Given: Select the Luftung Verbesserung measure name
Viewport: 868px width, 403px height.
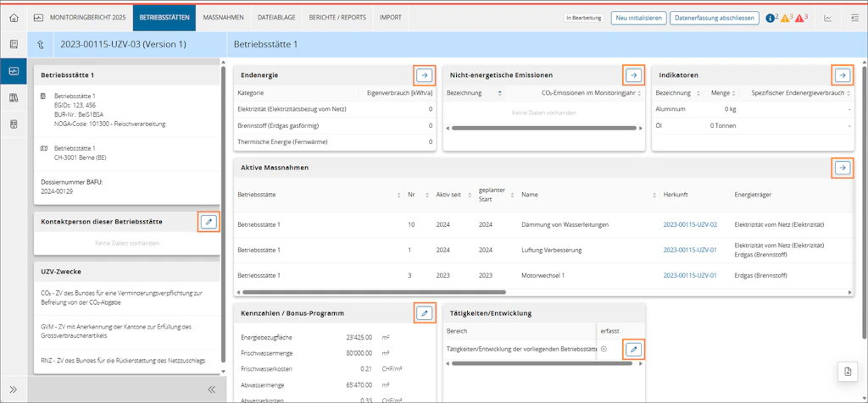Looking at the screenshot, I should point(551,250).
